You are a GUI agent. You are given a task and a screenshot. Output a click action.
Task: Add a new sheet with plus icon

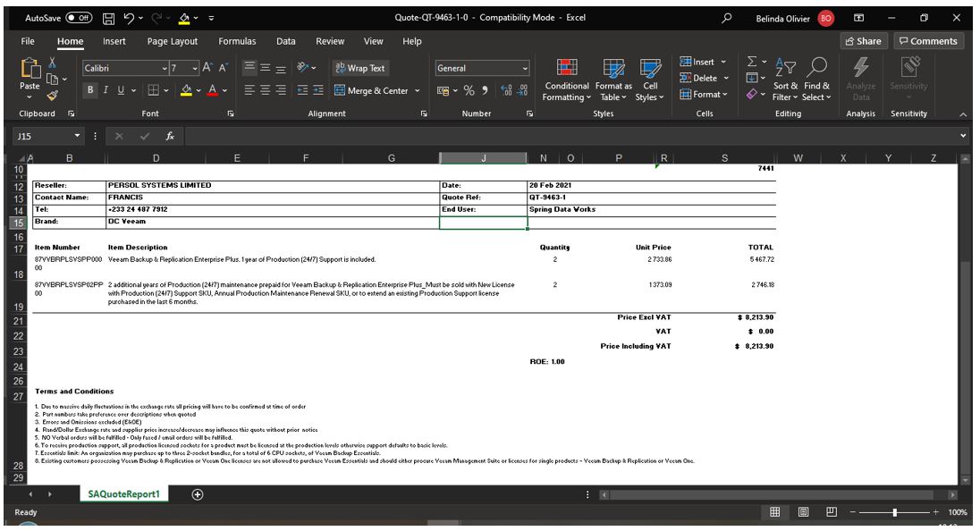click(x=198, y=494)
